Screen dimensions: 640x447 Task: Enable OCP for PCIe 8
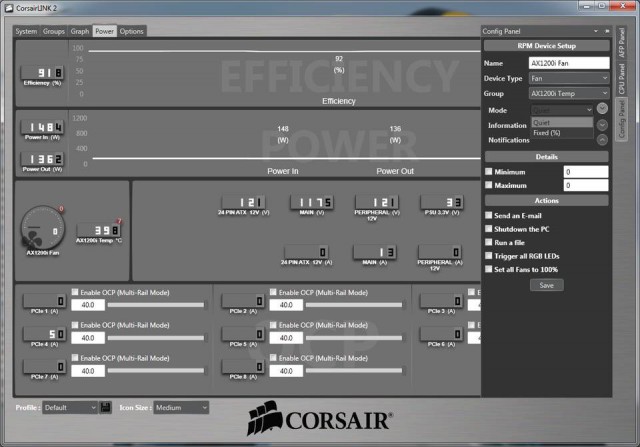coord(273,358)
